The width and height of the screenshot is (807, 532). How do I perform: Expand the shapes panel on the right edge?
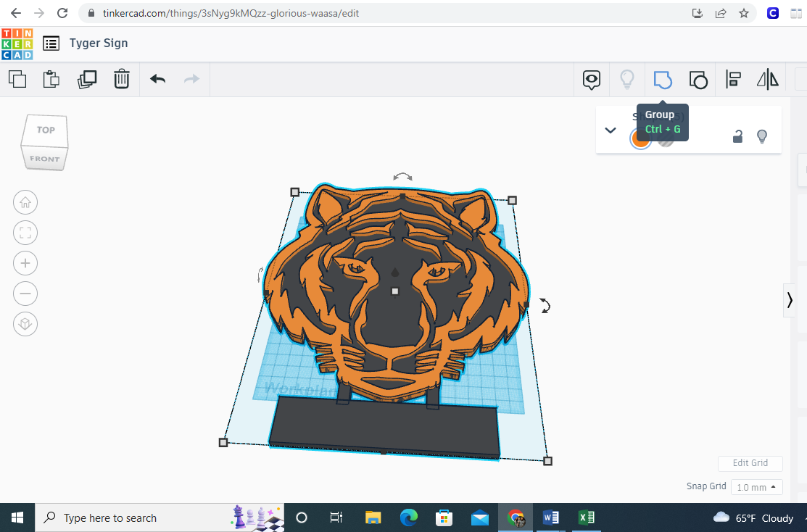click(x=789, y=300)
